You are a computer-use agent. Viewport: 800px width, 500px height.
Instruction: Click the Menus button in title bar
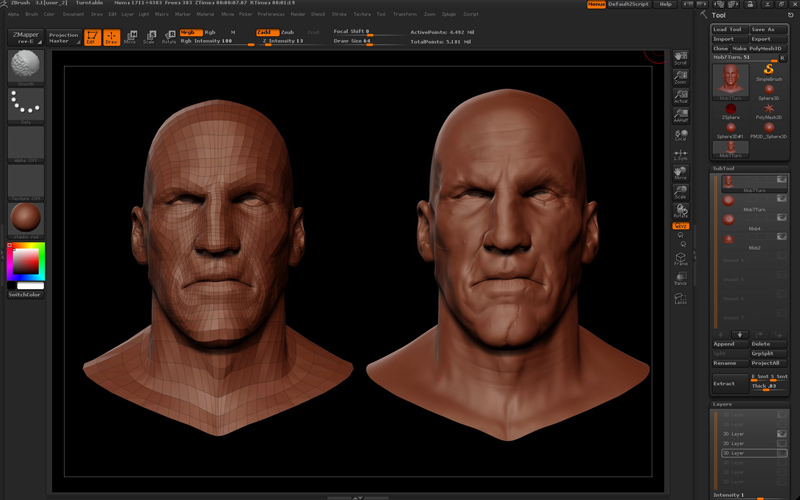[x=596, y=4]
